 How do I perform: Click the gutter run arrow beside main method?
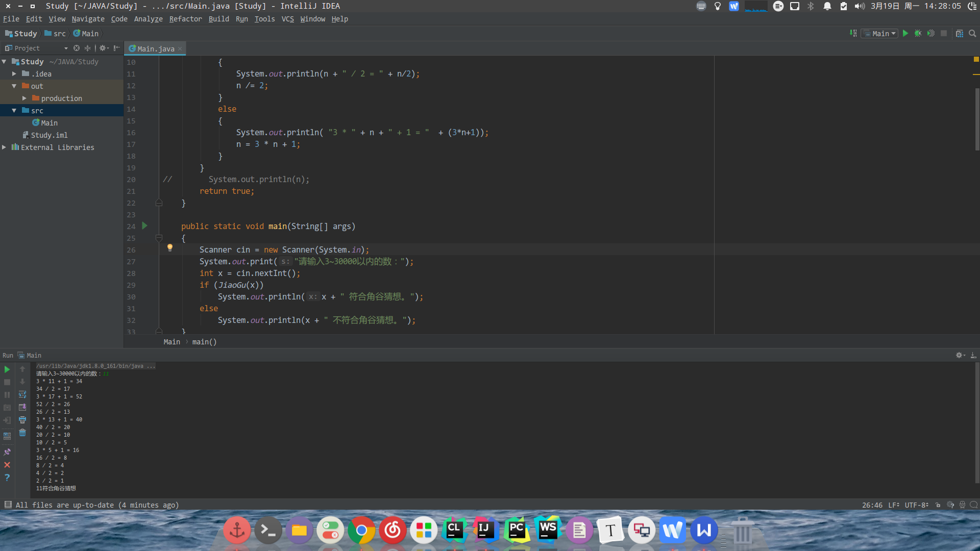coord(144,226)
